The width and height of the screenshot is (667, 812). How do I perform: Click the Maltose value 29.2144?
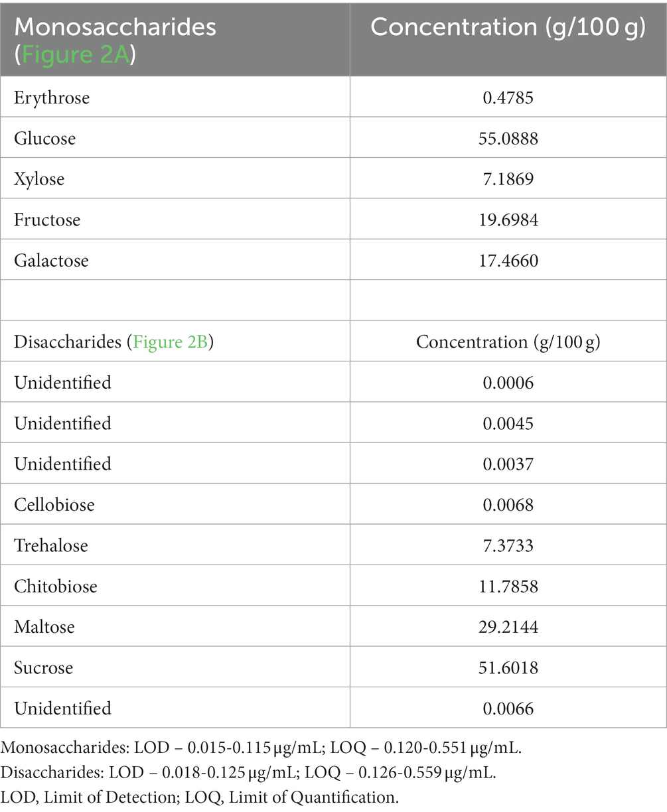click(508, 627)
